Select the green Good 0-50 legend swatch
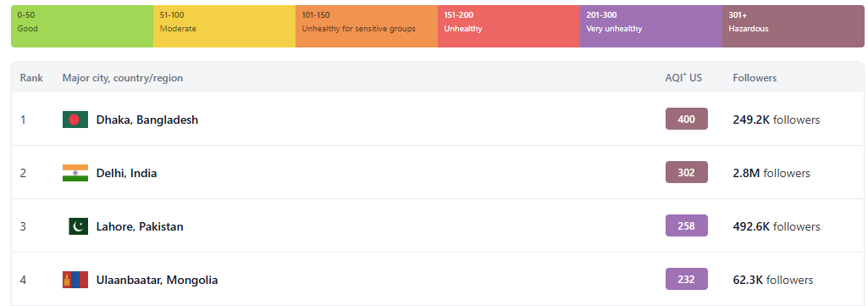 pos(82,26)
